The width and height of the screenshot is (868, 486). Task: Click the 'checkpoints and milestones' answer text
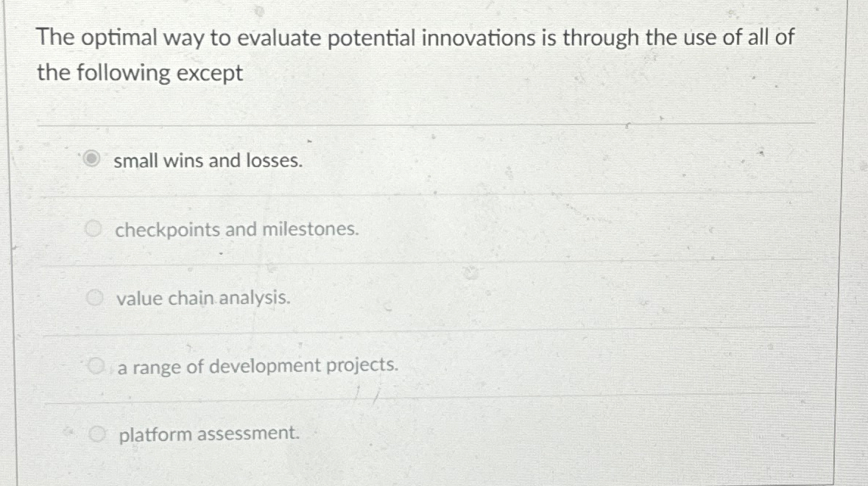point(237,230)
